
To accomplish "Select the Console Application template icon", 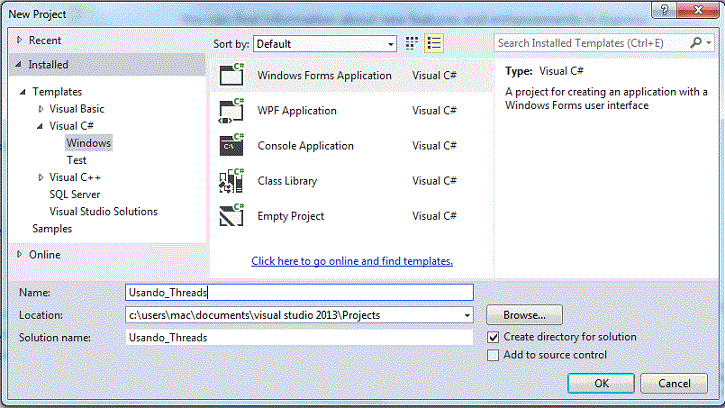I will point(232,146).
